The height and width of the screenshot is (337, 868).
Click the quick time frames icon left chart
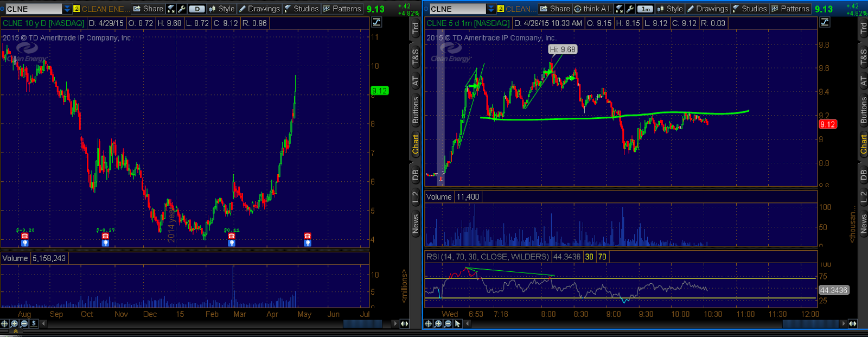coord(171,9)
